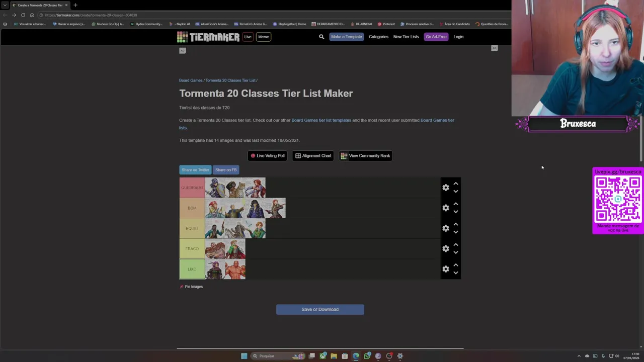
Task: Open Pinterest bookmark
Action: coord(386,24)
